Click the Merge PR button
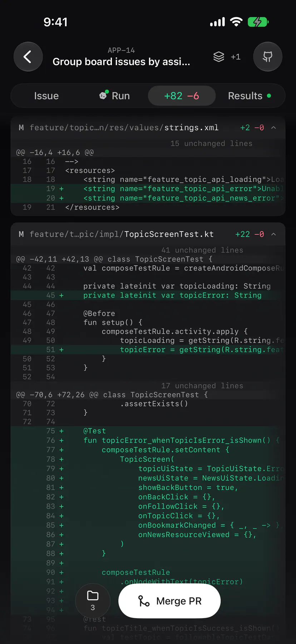Image resolution: width=296 pixels, height=644 pixels. pyautogui.click(x=169, y=601)
